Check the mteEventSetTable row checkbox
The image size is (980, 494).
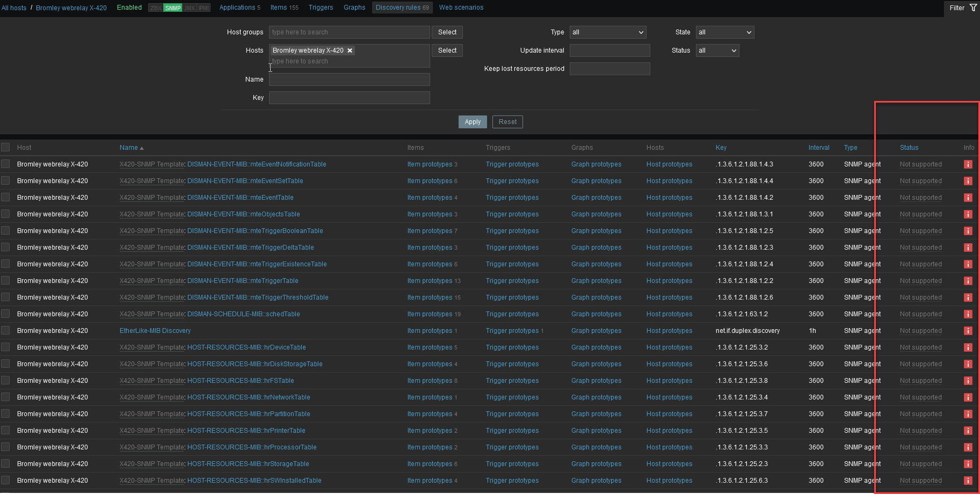(x=5, y=180)
